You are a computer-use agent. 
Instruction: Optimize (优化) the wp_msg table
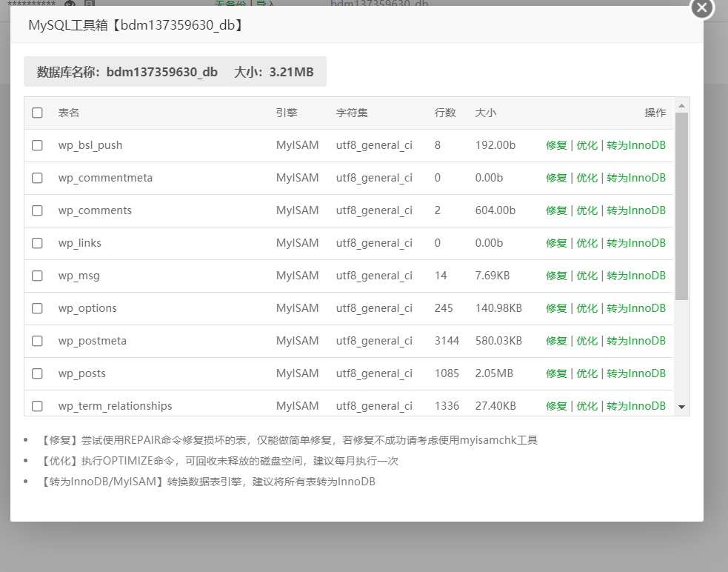[587, 276]
